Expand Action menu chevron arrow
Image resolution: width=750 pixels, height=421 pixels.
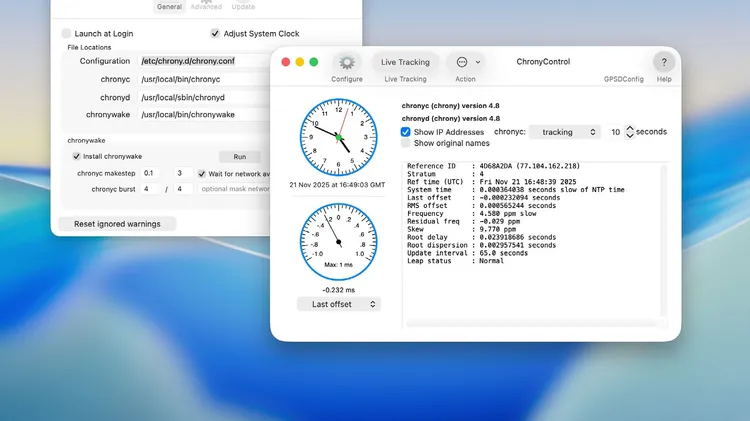[478, 62]
